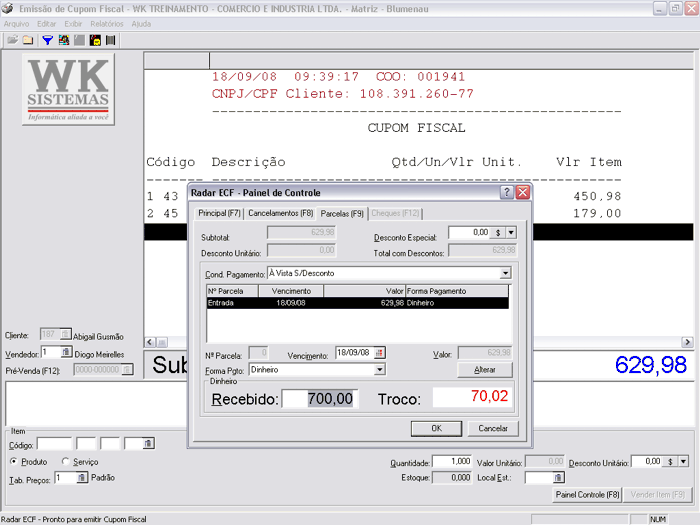Click the blue filter funnel toolbar icon
The height and width of the screenshot is (525, 700).
click(x=47, y=40)
